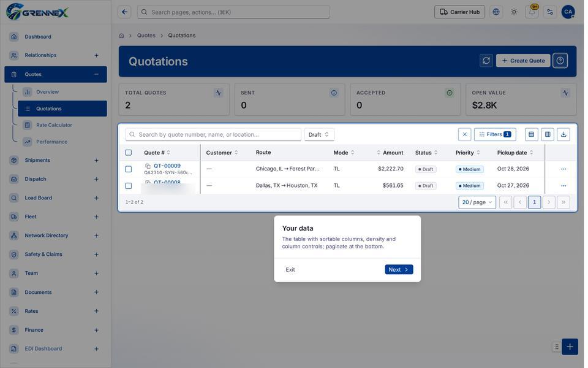Viewport: 588px width, 368px height.
Task: Toggle the light/dark theme sun icon
Action: pos(514,12)
